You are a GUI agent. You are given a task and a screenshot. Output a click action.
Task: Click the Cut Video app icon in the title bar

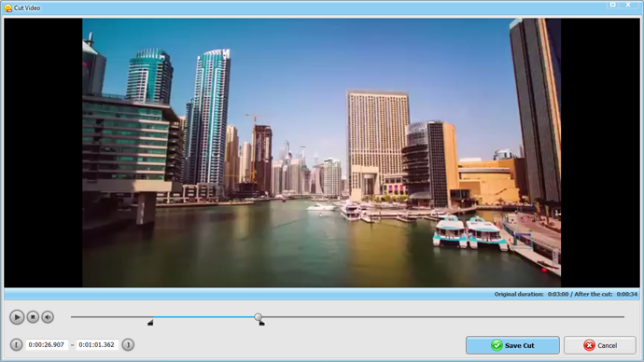click(x=7, y=7)
